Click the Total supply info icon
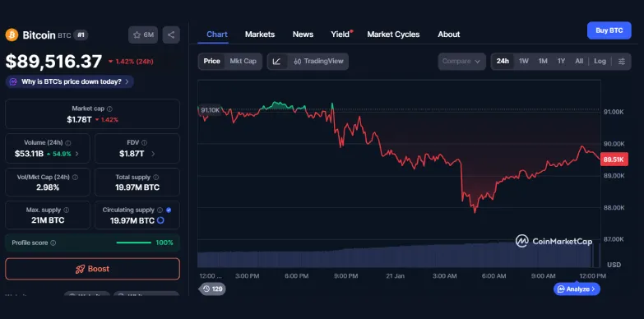This screenshot has width=644, height=319. (156, 178)
